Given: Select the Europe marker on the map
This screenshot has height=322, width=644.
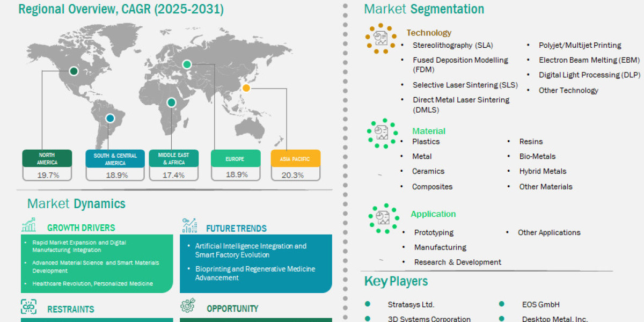Looking at the screenshot, I should (x=187, y=64).
